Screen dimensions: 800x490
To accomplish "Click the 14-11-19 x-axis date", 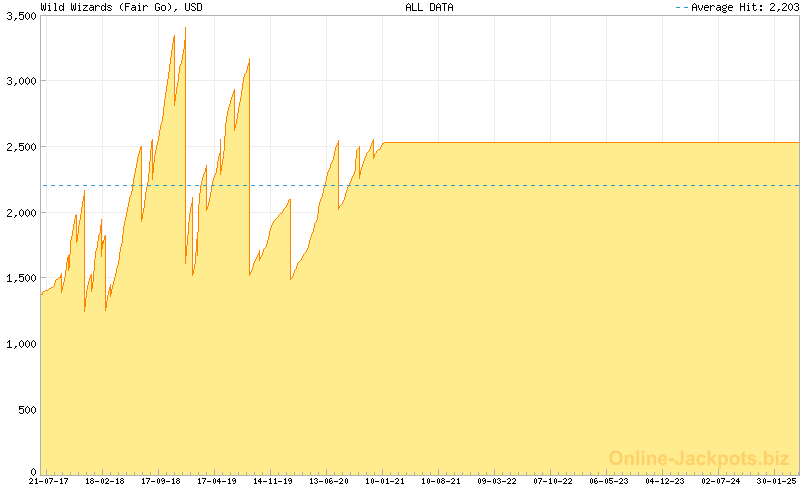I will click(272, 481).
